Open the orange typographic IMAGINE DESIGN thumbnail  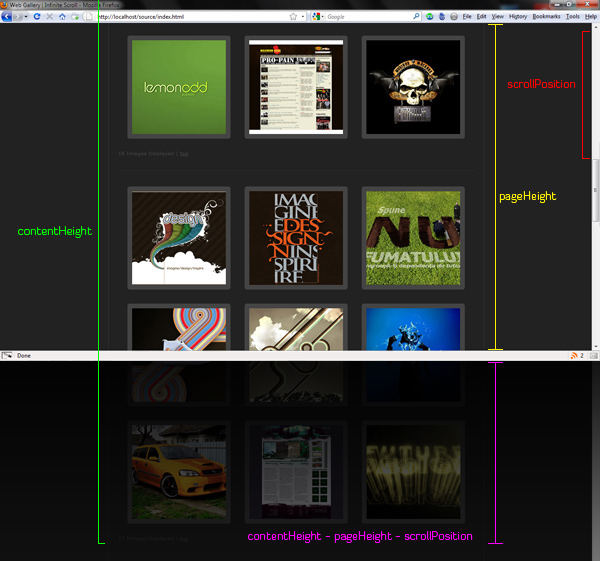pos(296,238)
